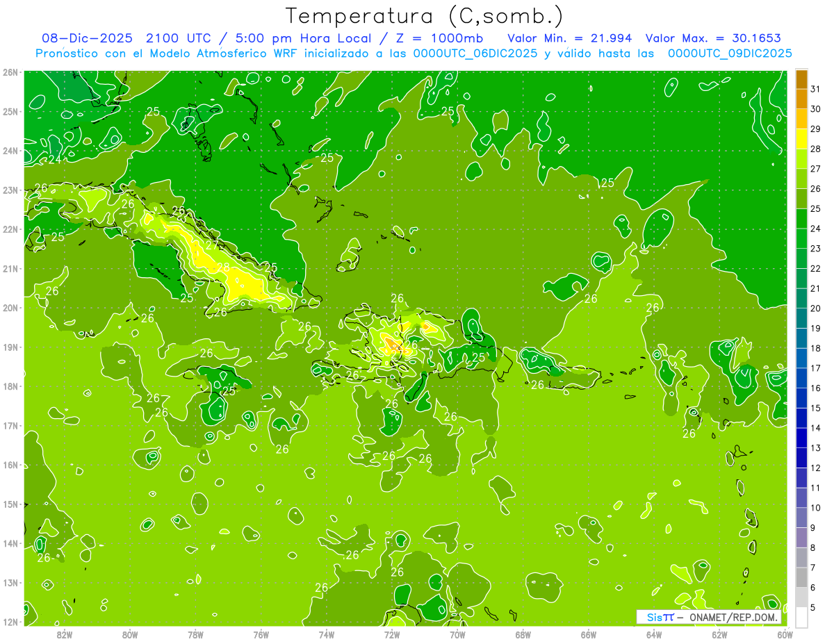Screen dimensions: 834x644
Task: Pick the yellow swatch between 28 and 29
Action: [x=801, y=139]
